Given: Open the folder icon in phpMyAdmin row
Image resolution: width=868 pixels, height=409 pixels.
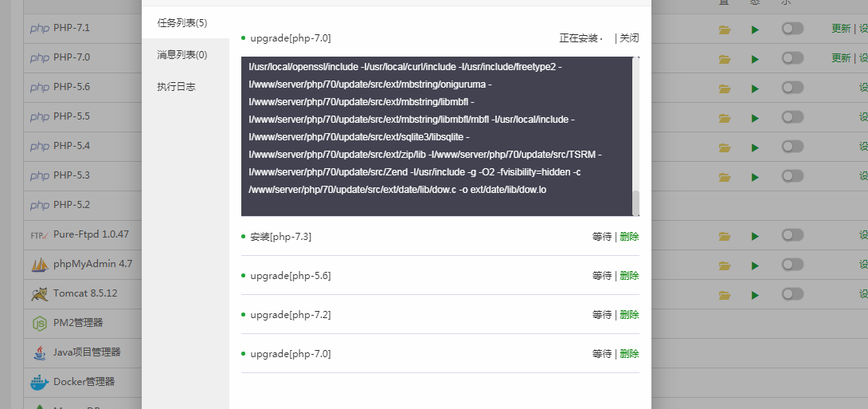Looking at the screenshot, I should tap(725, 265).
